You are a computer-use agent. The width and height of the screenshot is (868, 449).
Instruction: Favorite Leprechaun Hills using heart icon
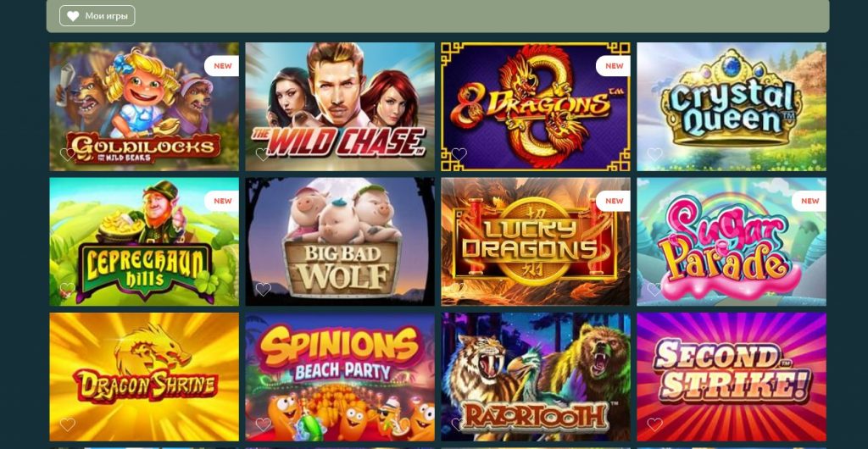[x=68, y=289]
